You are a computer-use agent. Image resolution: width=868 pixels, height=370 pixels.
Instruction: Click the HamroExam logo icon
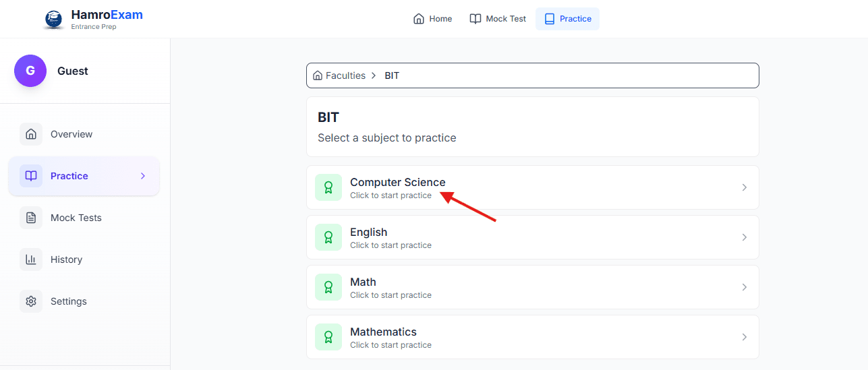[53, 19]
